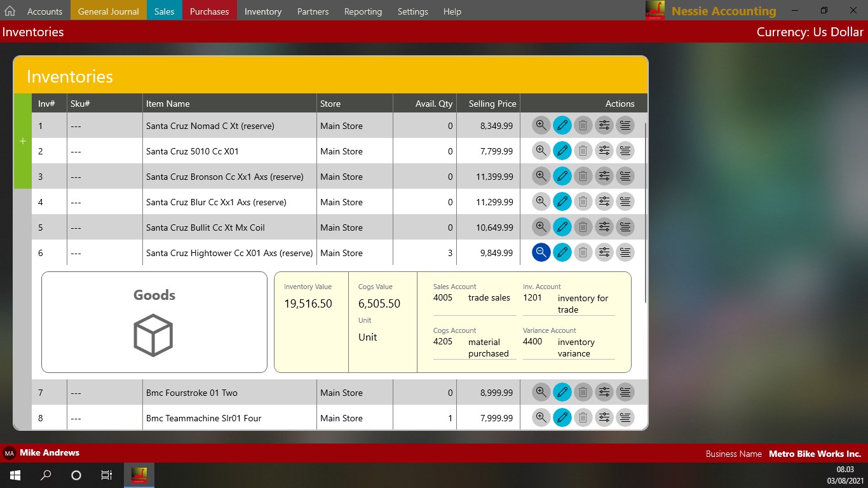Viewport: 868px width, 488px height.
Task: Edit the Santa Cruz Hightower Cc X01 Axs entry
Action: click(x=562, y=253)
